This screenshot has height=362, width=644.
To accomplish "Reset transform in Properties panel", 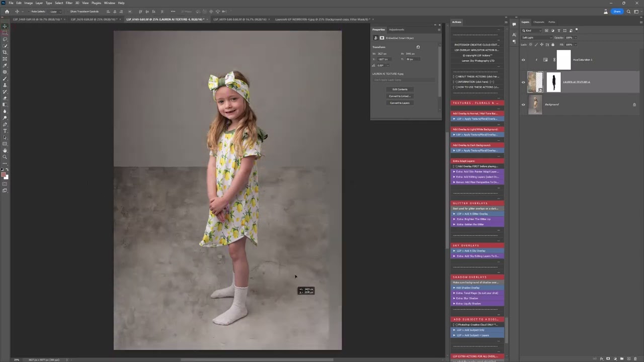I will [x=418, y=47].
